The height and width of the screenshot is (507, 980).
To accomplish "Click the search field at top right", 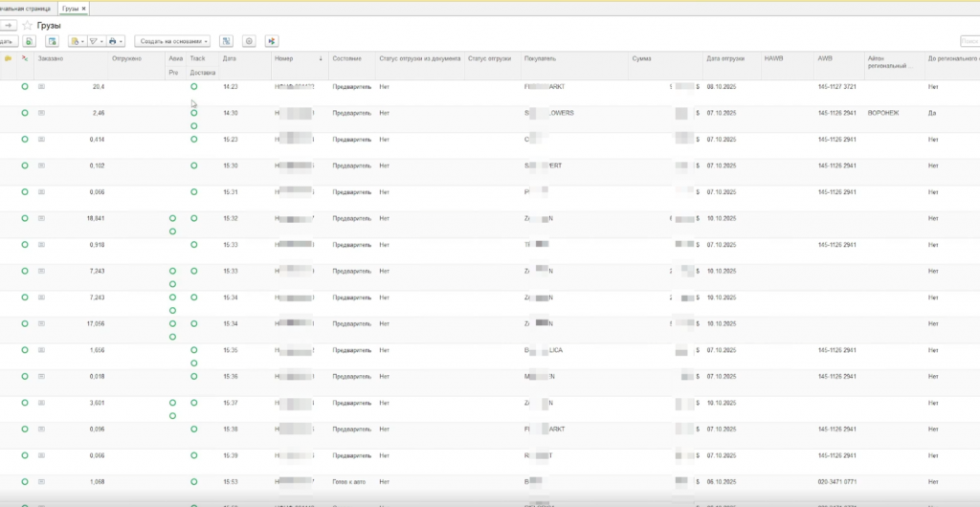I will (x=969, y=41).
